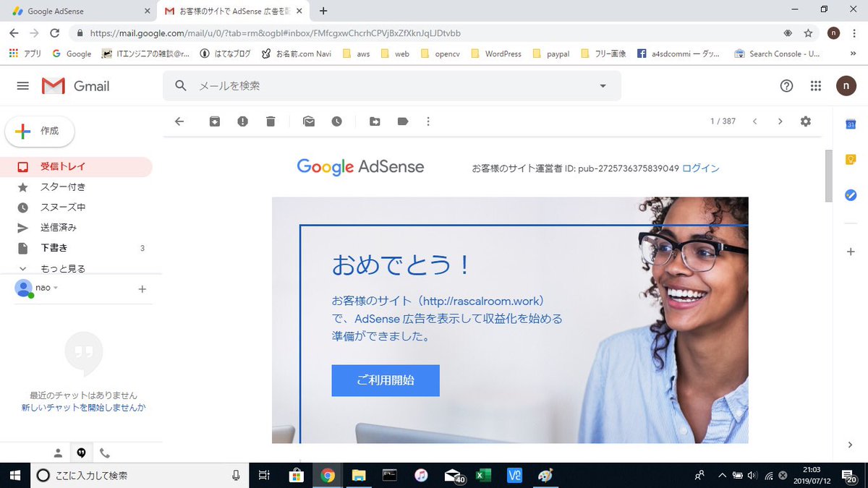868x488 pixels.
Task: Click the ログイン link in the email
Action: point(701,168)
